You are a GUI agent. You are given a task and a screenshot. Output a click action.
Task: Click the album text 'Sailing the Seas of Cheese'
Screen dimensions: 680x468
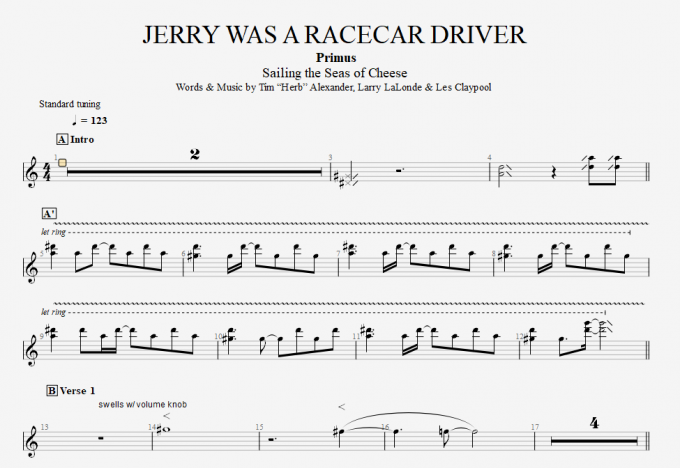click(334, 72)
